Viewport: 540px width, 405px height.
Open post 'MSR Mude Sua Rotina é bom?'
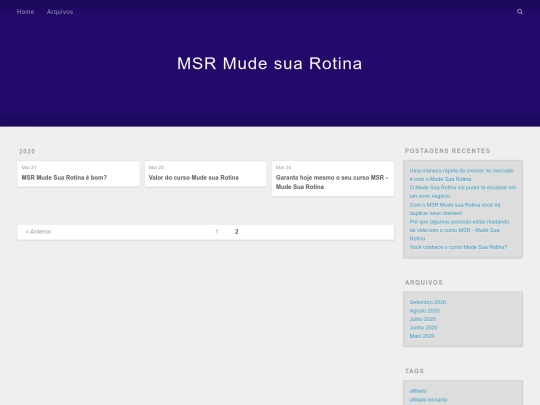pos(64,178)
